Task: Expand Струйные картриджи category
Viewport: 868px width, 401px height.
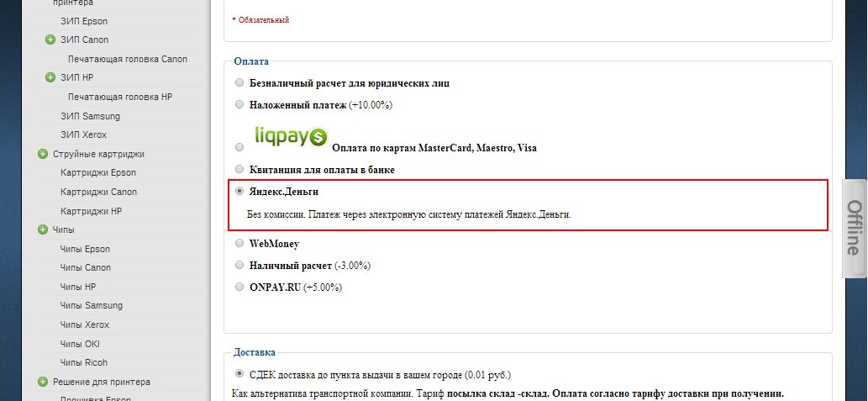Action: click(43, 154)
